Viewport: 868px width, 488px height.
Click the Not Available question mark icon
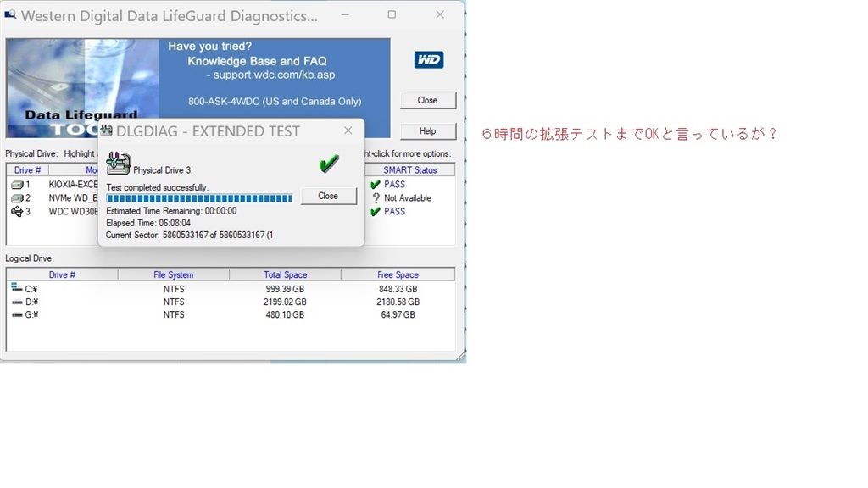[376, 197]
